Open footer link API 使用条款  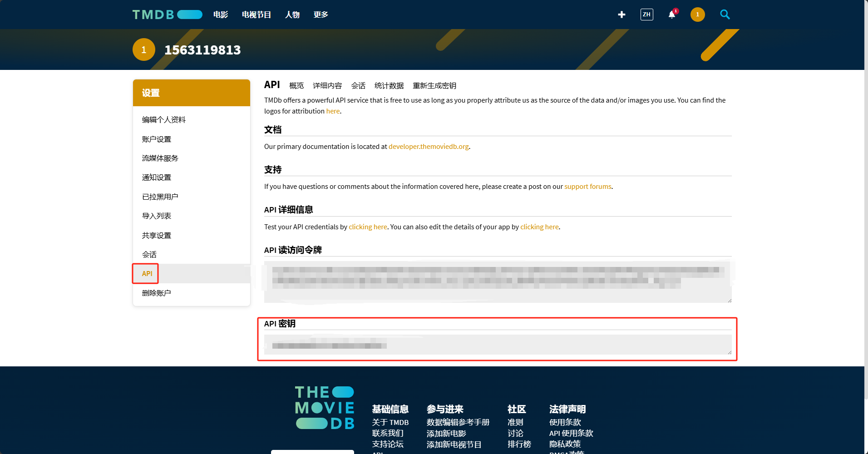(571, 434)
